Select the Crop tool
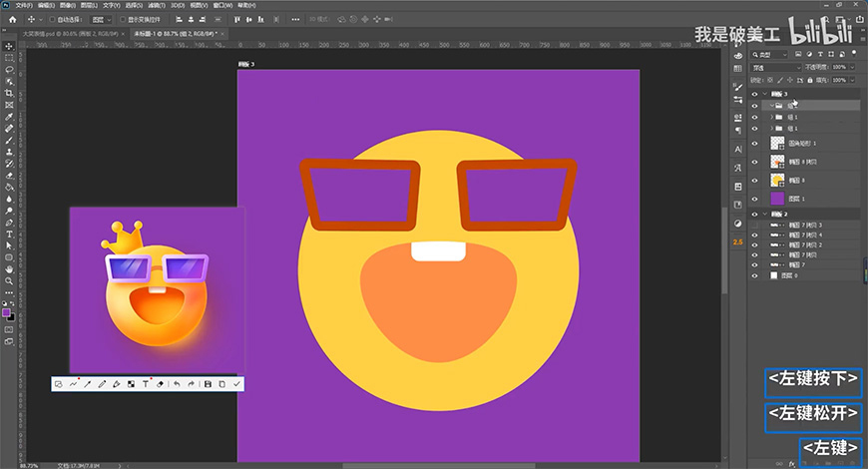Image resolution: width=868 pixels, height=469 pixels. (x=9, y=93)
